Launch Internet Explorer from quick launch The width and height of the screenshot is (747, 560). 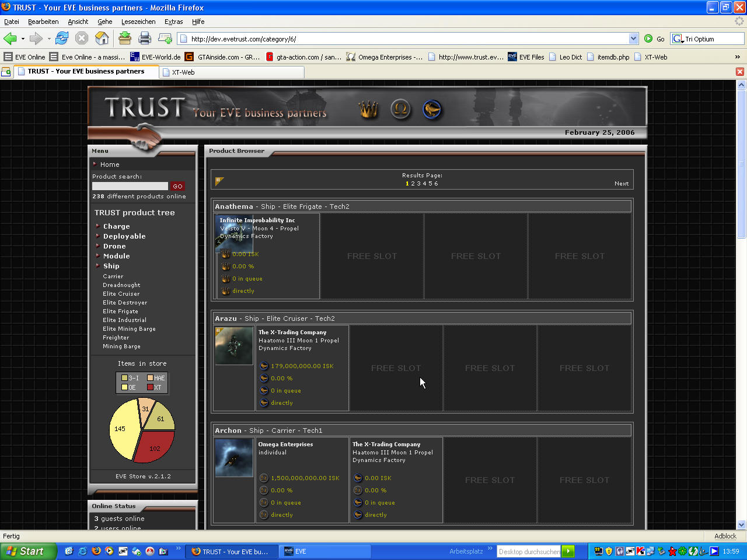coord(82,551)
